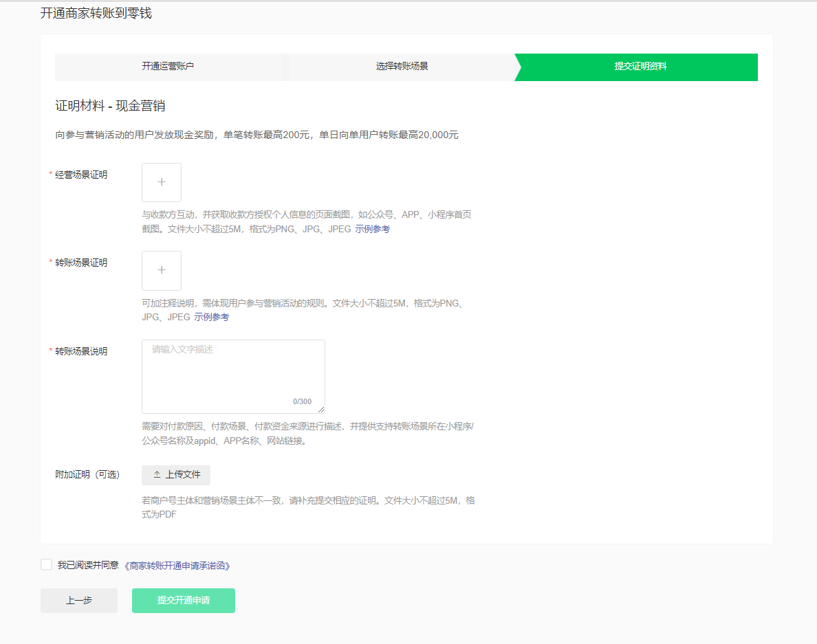Click the plus icon for 转账场景证明 upload
This screenshot has width=817, height=644.
(x=162, y=270)
